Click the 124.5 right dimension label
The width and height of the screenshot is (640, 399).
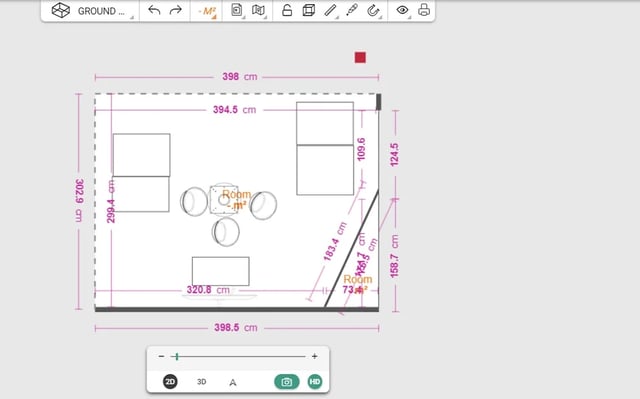tap(394, 155)
